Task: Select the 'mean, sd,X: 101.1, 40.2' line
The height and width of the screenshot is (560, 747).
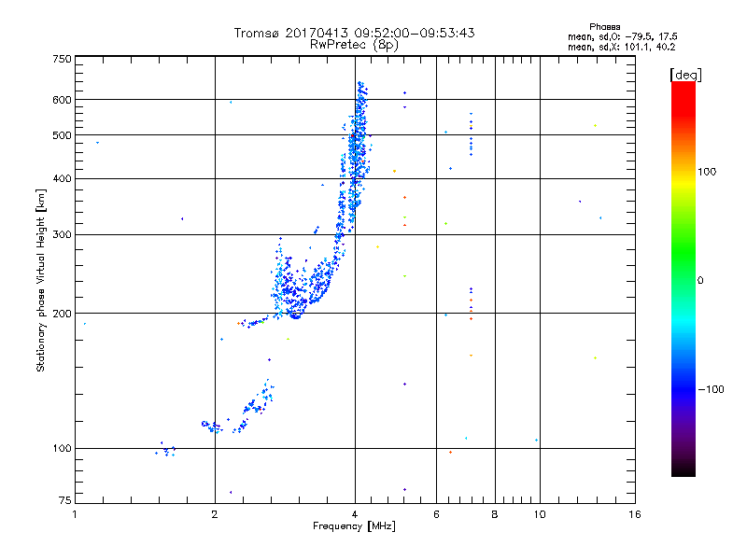Action: [x=621, y=47]
